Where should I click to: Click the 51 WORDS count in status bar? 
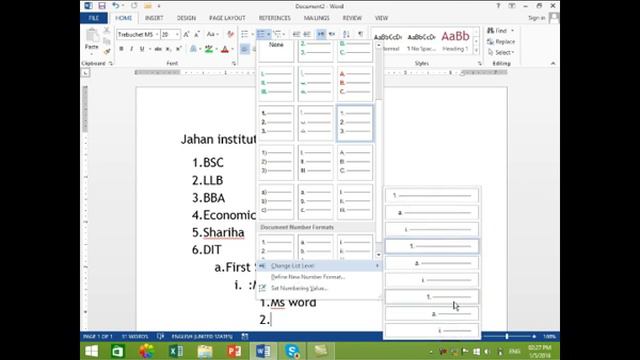tap(135, 336)
